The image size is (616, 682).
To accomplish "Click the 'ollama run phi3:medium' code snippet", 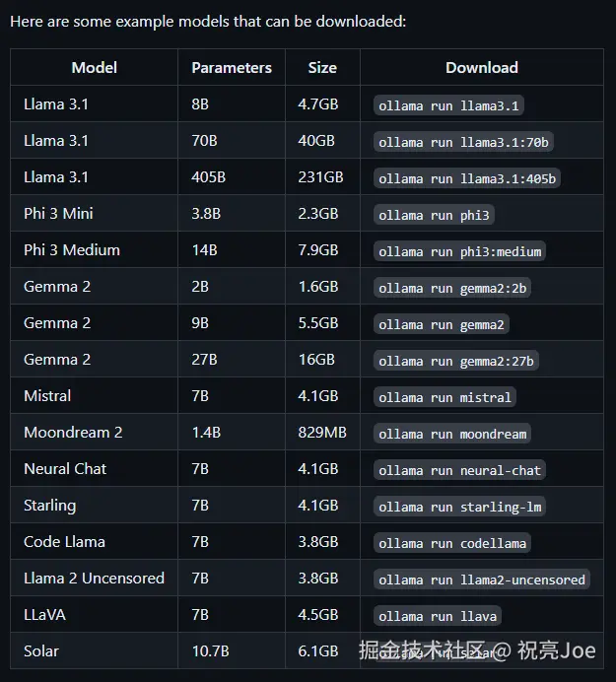I will (460, 251).
